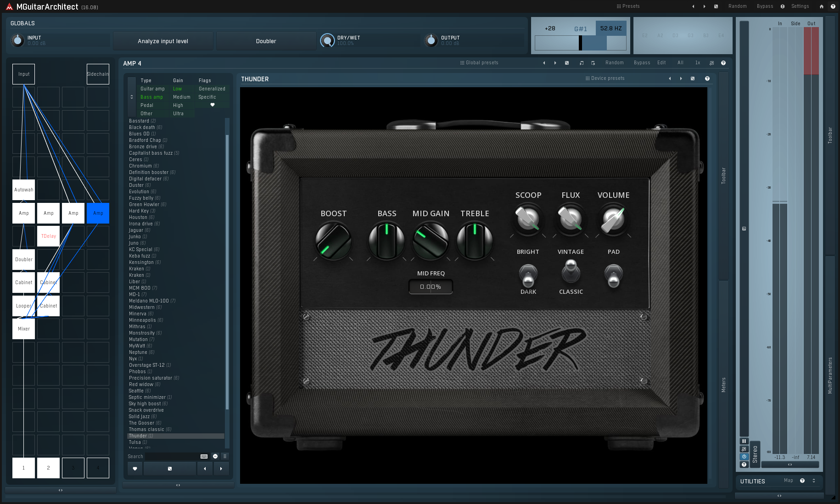The height and width of the screenshot is (504, 840).
Task: Click the meters power enable icon
Action: (744, 457)
